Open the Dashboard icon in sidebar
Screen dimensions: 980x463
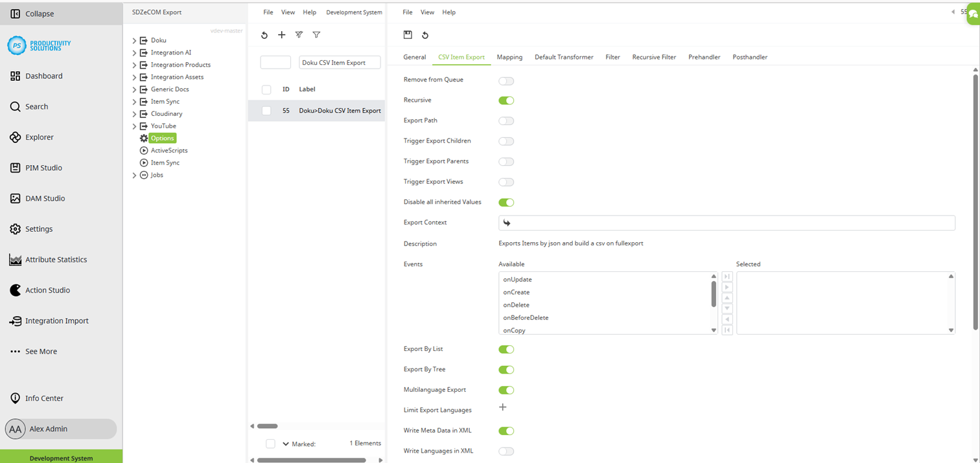pyautogui.click(x=15, y=76)
